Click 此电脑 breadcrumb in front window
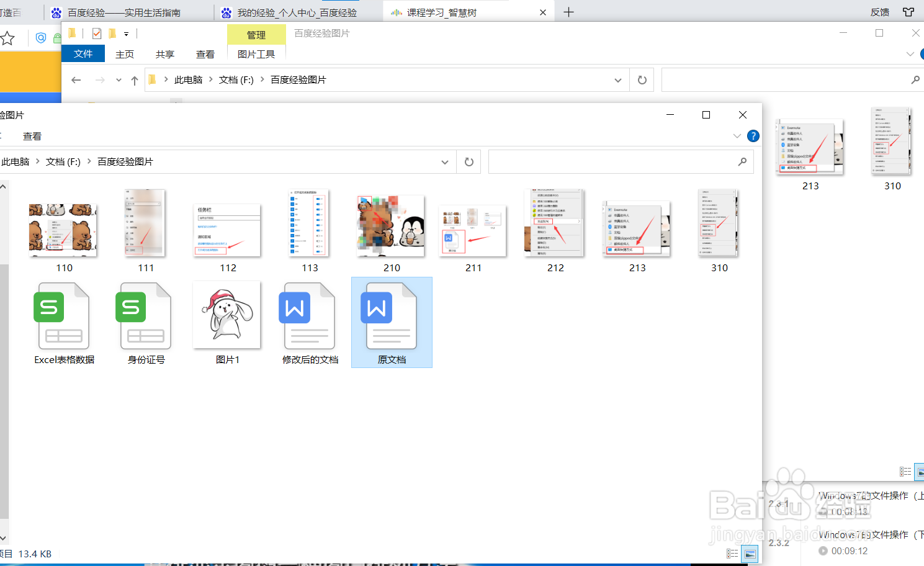This screenshot has width=924, height=566. pos(15,162)
